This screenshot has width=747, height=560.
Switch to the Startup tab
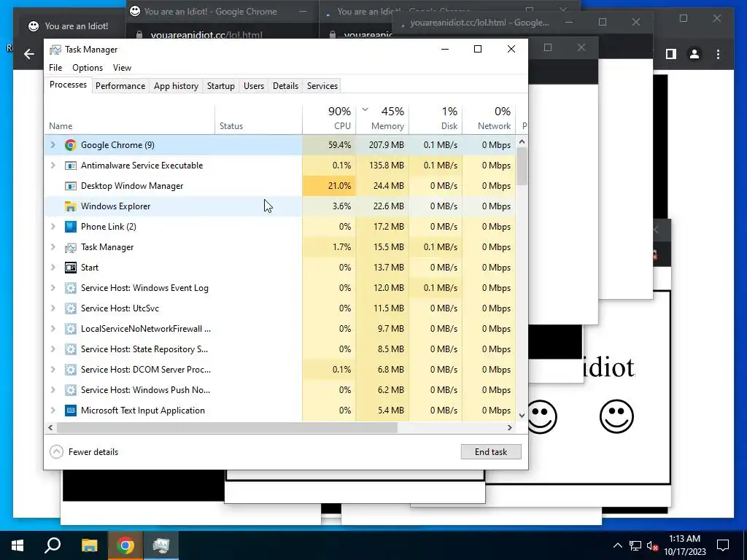coord(220,86)
